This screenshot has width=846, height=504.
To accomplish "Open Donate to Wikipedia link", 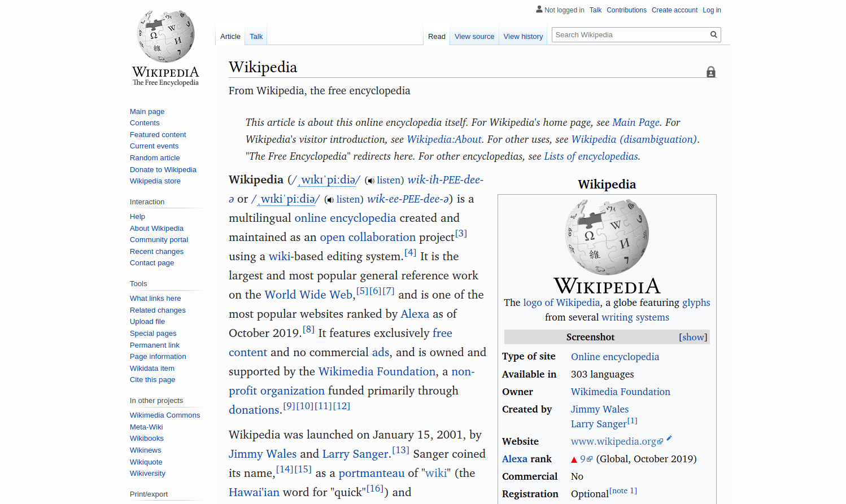I will pos(163,170).
